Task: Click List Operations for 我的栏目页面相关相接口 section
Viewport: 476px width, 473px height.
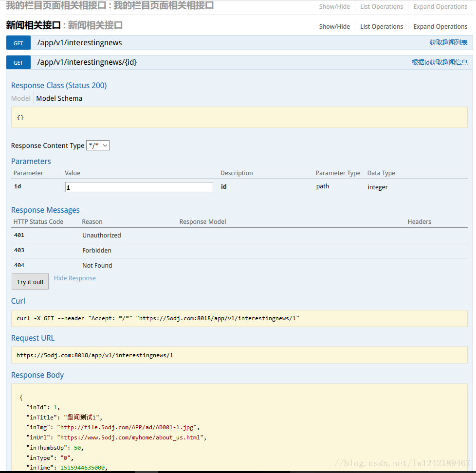Action: point(382,7)
